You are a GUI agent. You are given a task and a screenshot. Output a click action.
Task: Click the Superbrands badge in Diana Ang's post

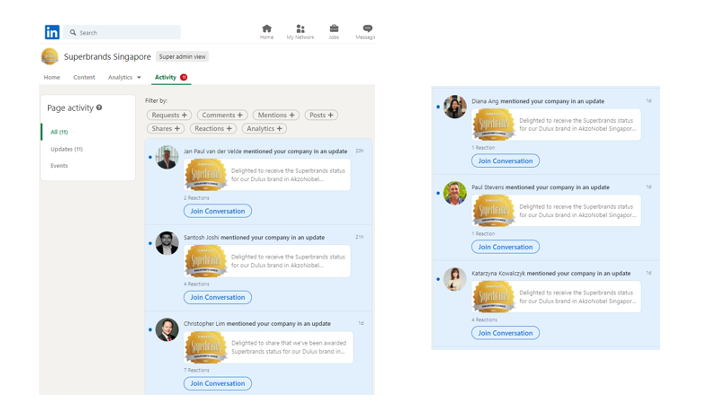[x=494, y=124]
